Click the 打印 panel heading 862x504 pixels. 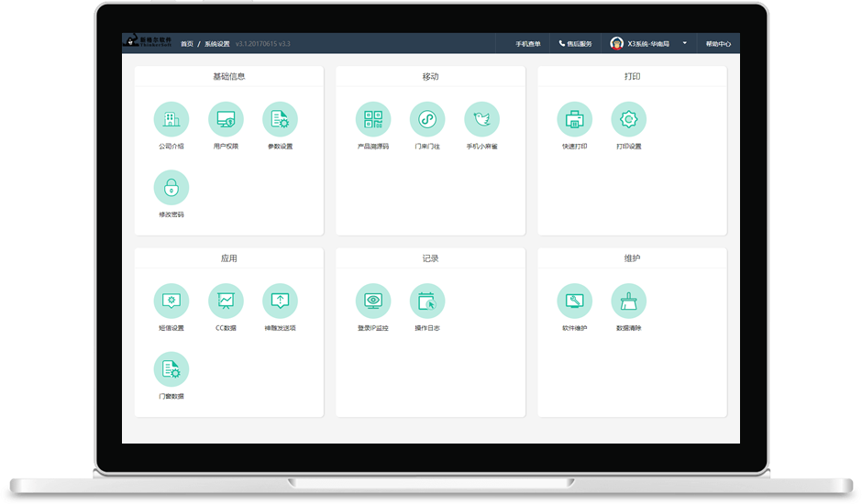pos(632,76)
